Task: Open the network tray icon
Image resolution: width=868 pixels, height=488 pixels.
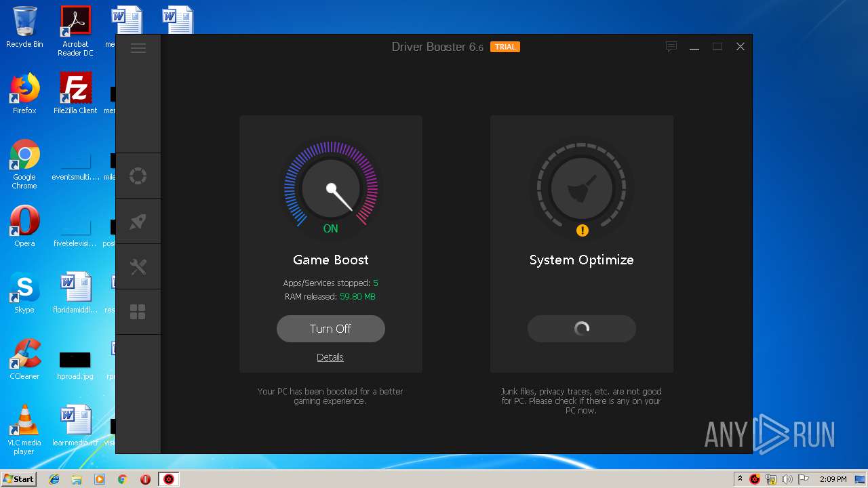Action: 771,479
